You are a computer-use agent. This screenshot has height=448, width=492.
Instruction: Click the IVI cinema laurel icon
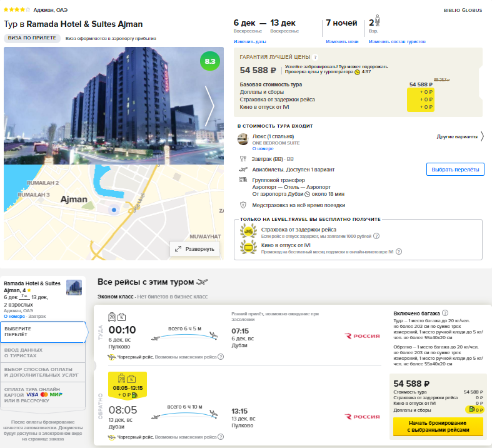click(249, 247)
